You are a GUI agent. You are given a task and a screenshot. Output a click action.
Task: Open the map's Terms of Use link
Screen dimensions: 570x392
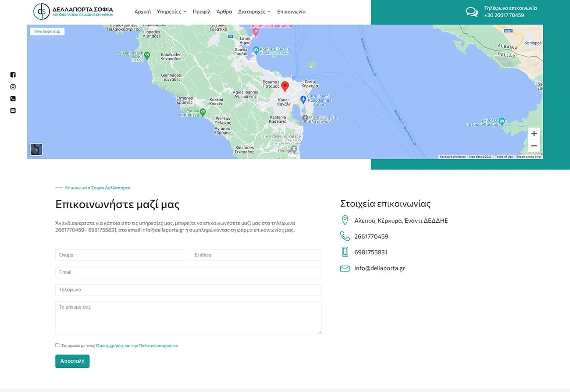click(504, 157)
